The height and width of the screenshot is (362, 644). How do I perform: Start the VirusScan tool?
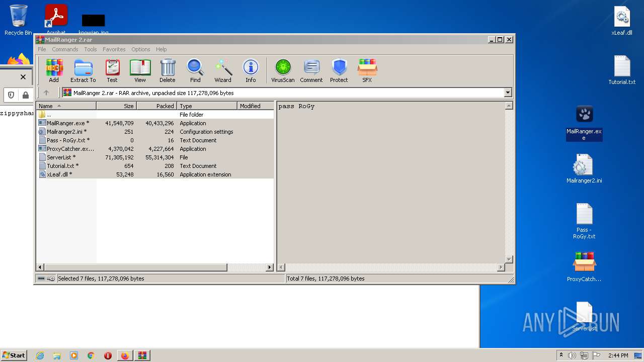(283, 70)
